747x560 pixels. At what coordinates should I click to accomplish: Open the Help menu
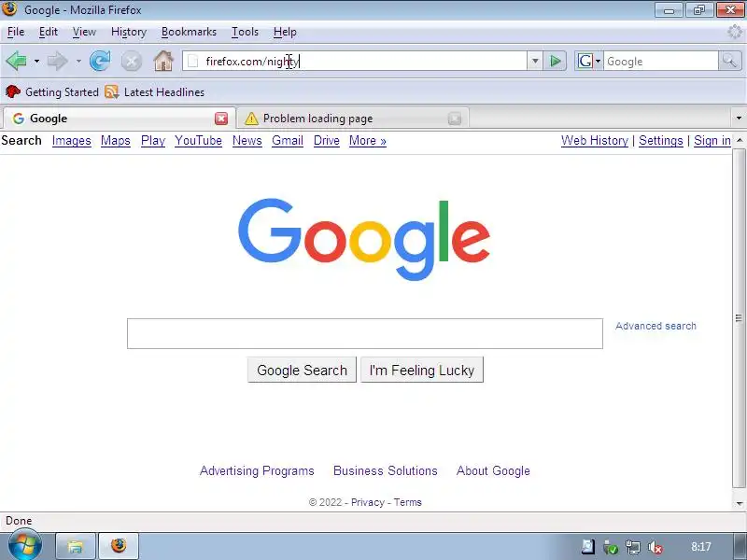285,32
